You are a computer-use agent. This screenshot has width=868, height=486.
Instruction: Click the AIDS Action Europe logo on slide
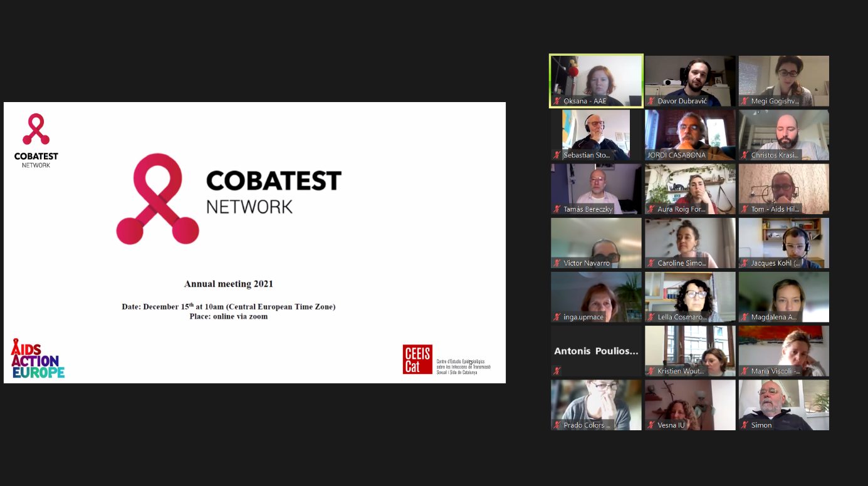click(x=38, y=358)
